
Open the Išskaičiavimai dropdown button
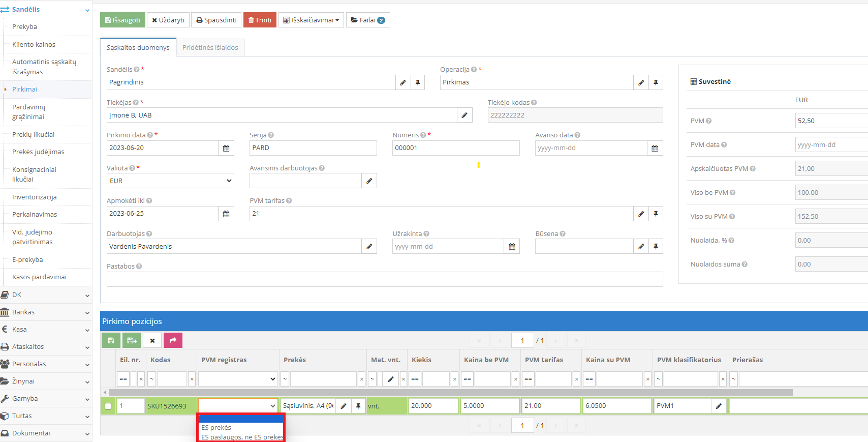point(311,20)
